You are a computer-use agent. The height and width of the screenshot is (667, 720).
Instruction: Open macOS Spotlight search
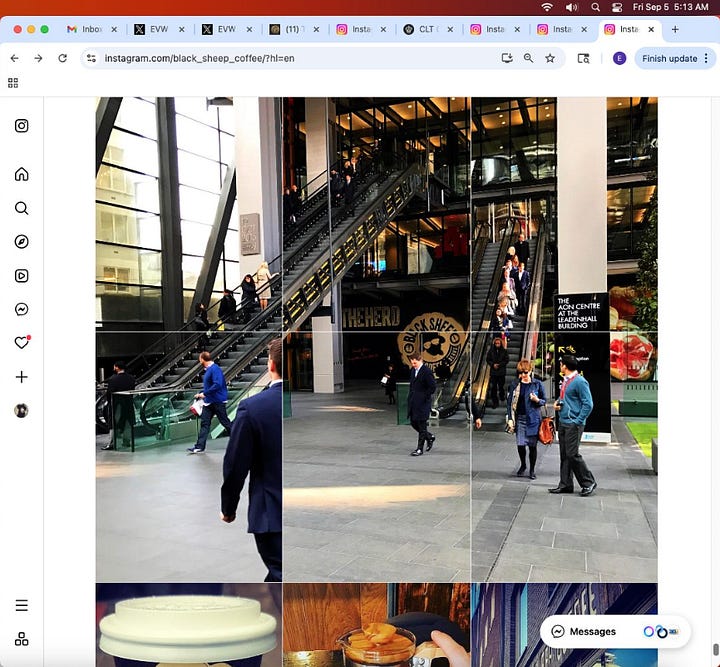[x=596, y=7]
